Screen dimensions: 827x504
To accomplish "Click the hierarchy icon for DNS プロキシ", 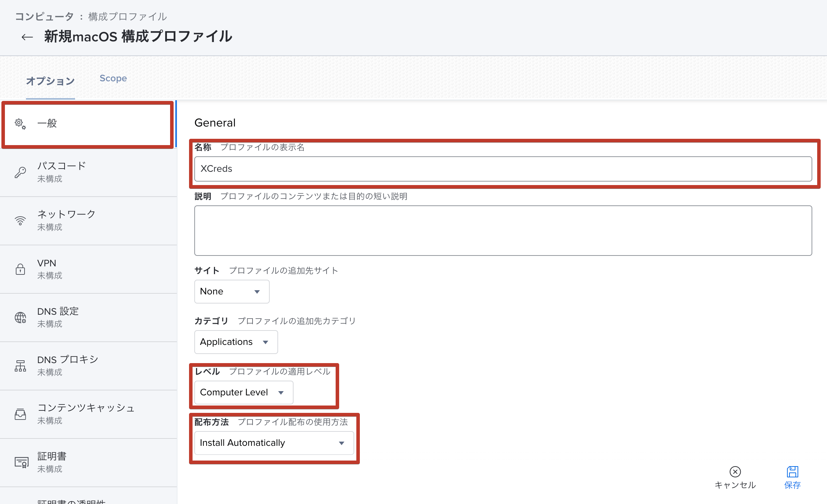I will tap(20, 366).
